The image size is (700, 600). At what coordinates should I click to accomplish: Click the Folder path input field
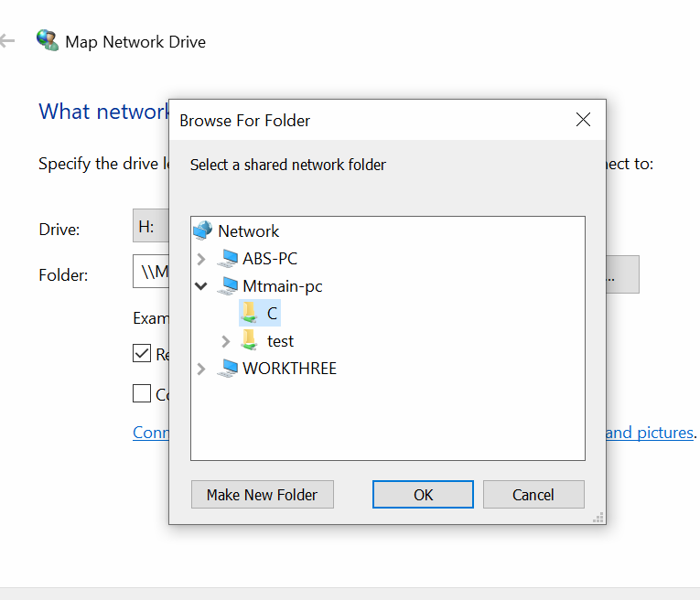[151, 272]
